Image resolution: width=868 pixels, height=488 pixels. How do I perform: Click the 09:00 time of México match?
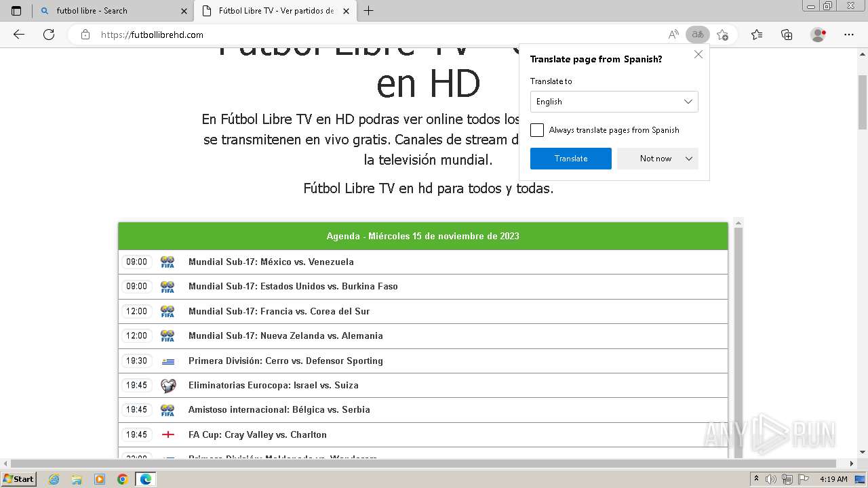tap(136, 262)
